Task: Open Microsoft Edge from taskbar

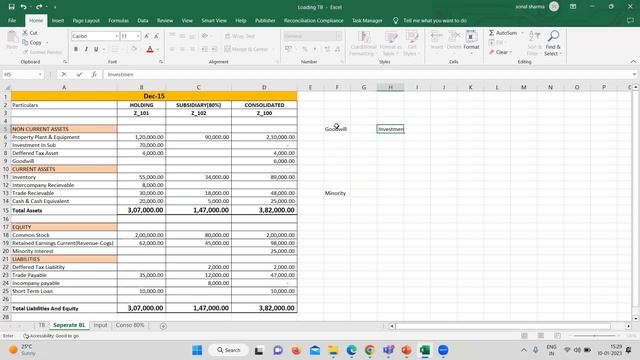Action: [x=351, y=350]
